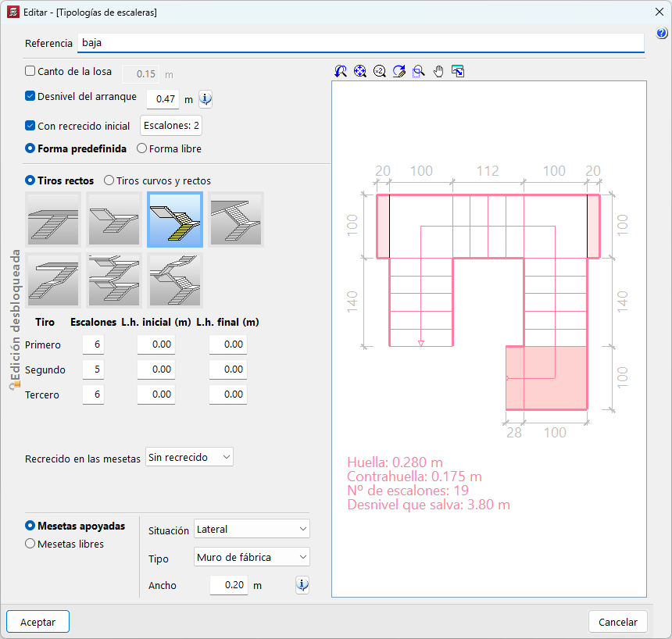Click the previous zoom view icon
The image size is (672, 639).
pos(341,71)
